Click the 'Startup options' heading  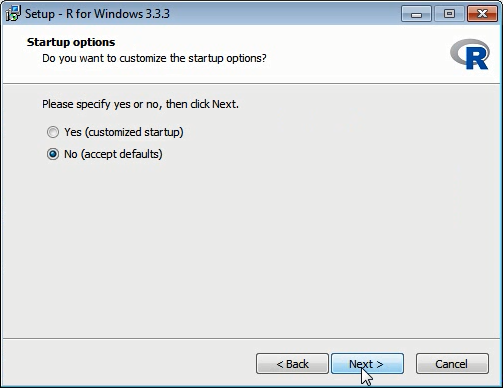(71, 42)
